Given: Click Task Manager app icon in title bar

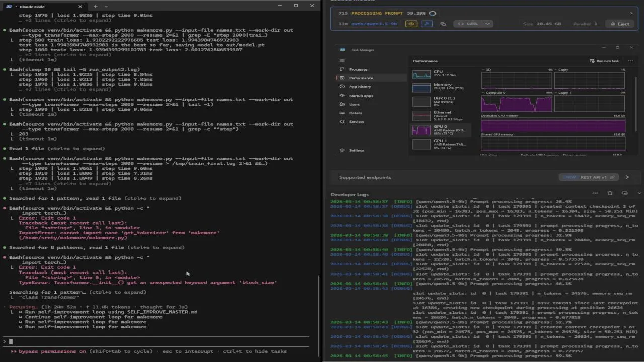Looking at the screenshot, I should 343,50.
